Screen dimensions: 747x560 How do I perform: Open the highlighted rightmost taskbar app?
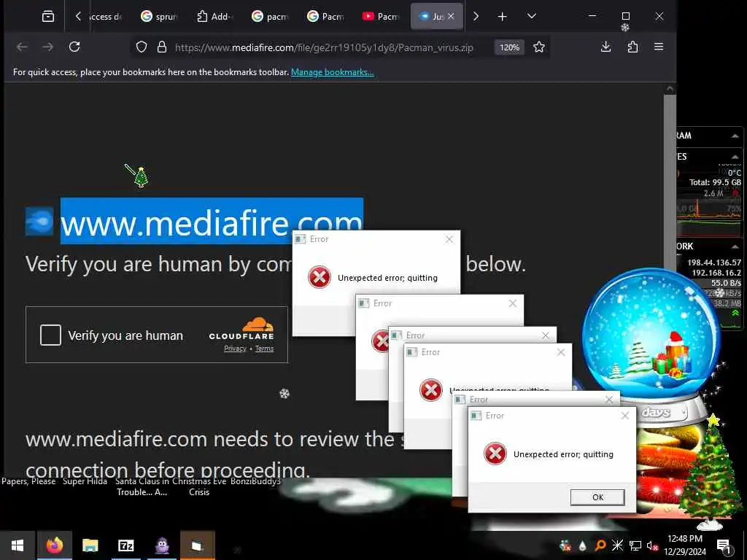(197, 545)
